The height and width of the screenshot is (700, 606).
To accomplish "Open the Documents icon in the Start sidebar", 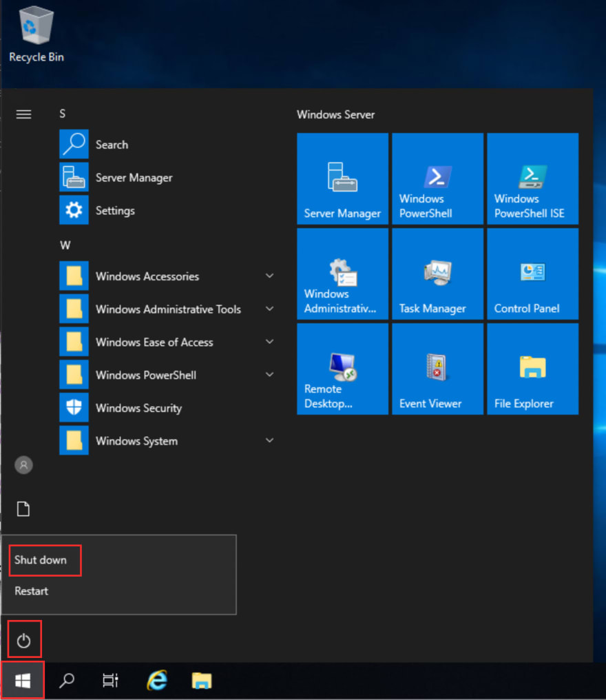I will tap(23, 508).
